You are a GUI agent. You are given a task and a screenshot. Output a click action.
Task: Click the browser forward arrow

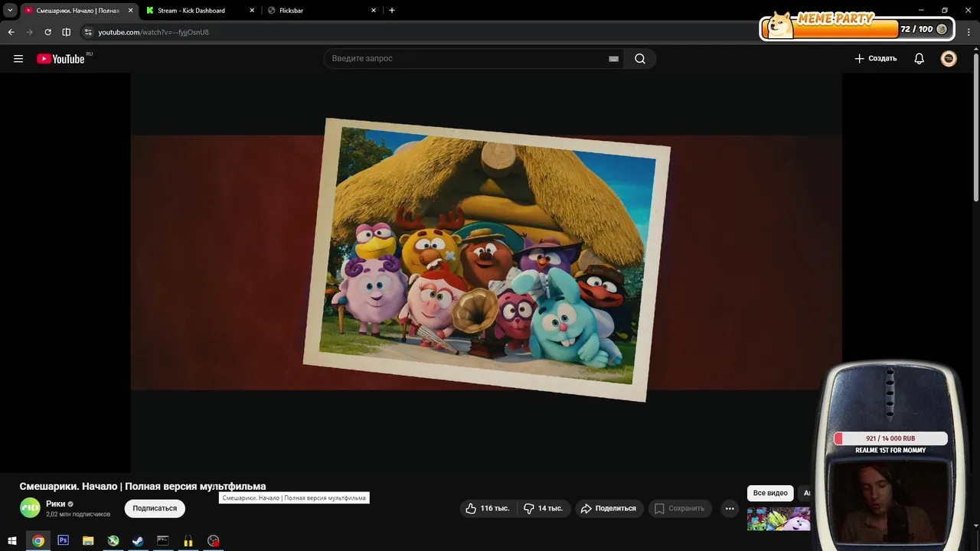click(x=29, y=32)
